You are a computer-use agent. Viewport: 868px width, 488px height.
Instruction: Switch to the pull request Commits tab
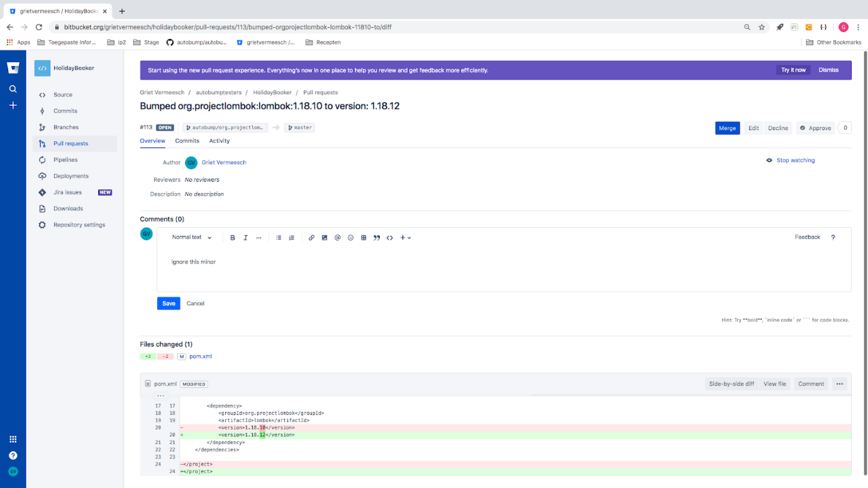click(x=187, y=141)
